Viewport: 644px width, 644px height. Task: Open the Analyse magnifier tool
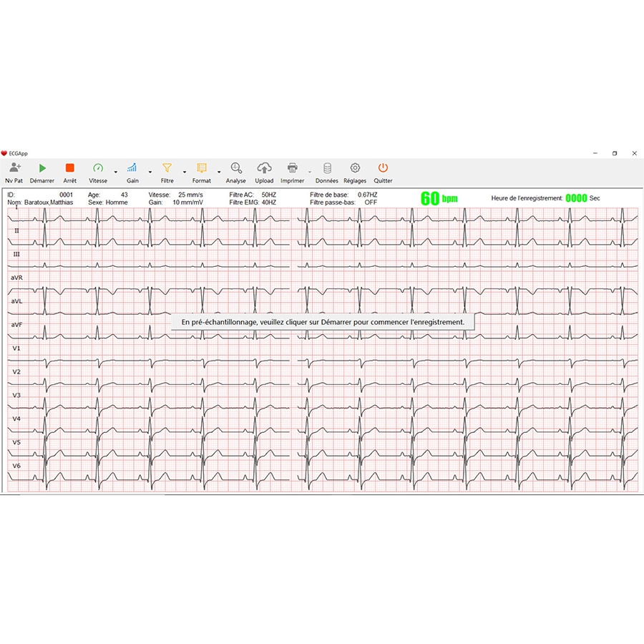[235, 168]
